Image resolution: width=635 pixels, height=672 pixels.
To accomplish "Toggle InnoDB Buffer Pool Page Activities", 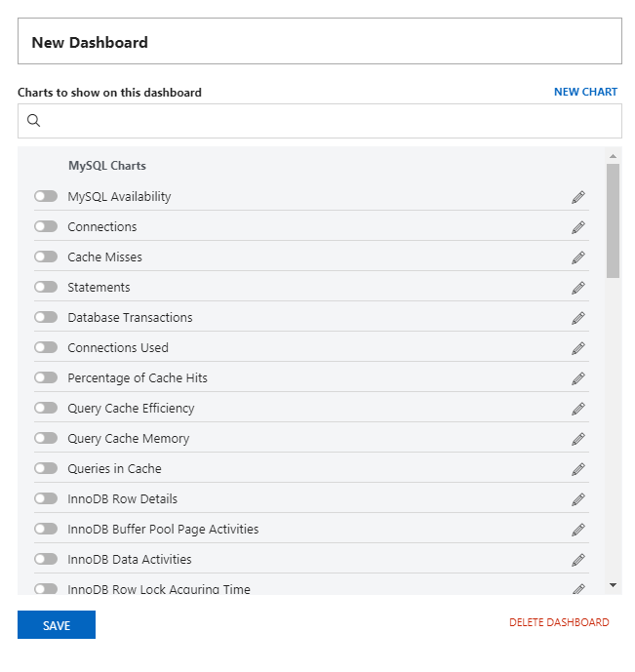I will (46, 529).
